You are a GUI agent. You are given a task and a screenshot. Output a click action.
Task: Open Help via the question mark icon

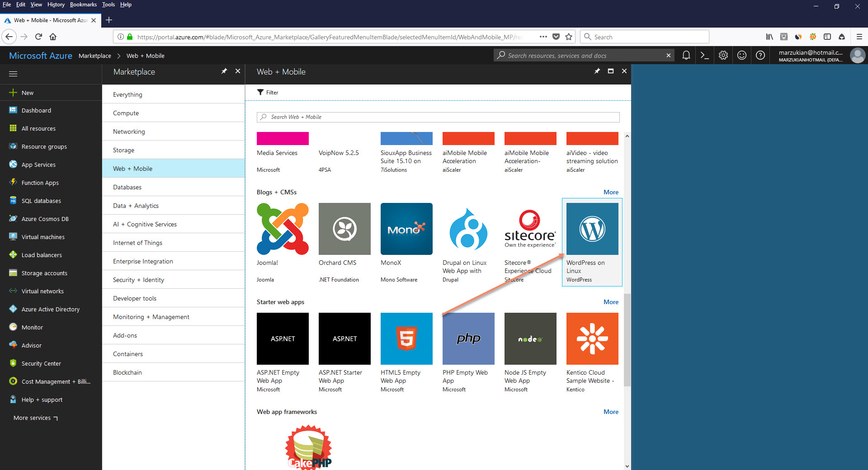pyautogui.click(x=760, y=55)
